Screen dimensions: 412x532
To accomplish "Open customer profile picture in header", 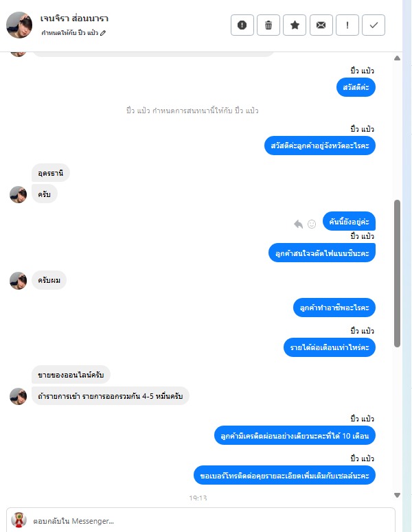I will tap(19, 25).
